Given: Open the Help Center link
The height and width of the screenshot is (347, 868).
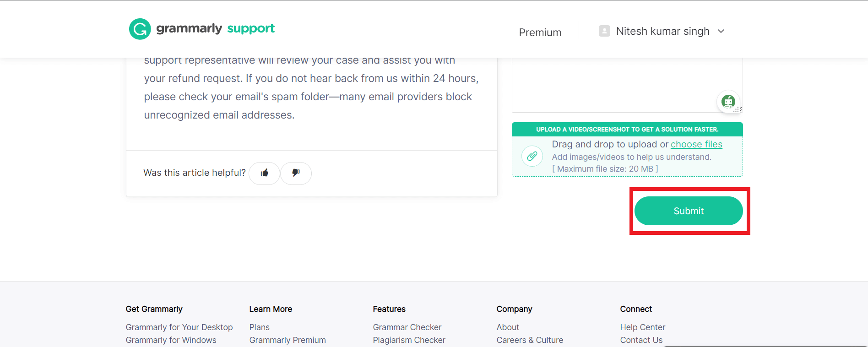Looking at the screenshot, I should click(642, 327).
